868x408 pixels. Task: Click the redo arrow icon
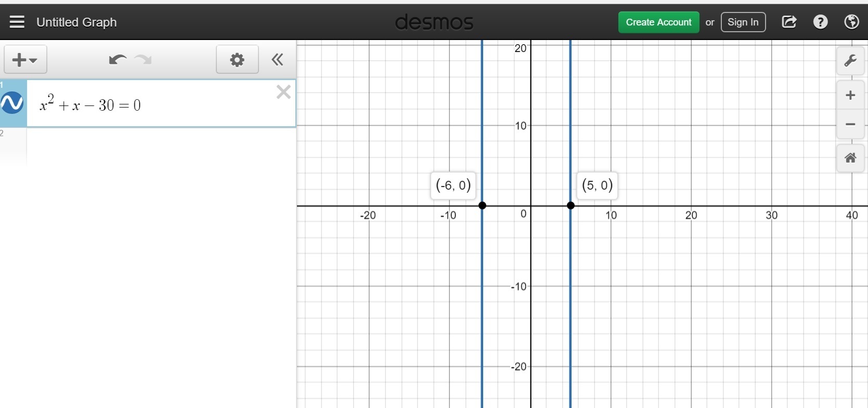coord(143,60)
